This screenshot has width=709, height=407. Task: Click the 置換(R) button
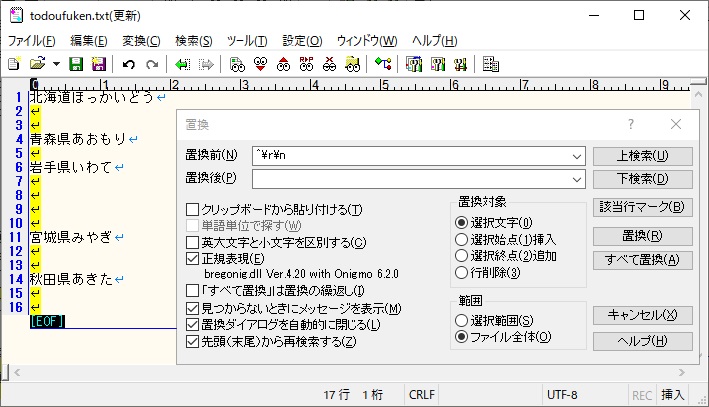click(x=643, y=236)
